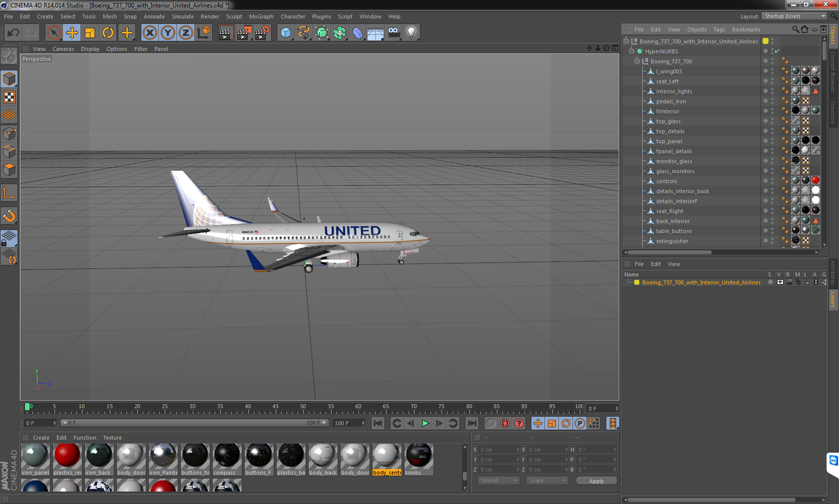This screenshot has height=504, width=839.
Task: Toggle visibility dot for l_wing003
Action: coord(765,71)
